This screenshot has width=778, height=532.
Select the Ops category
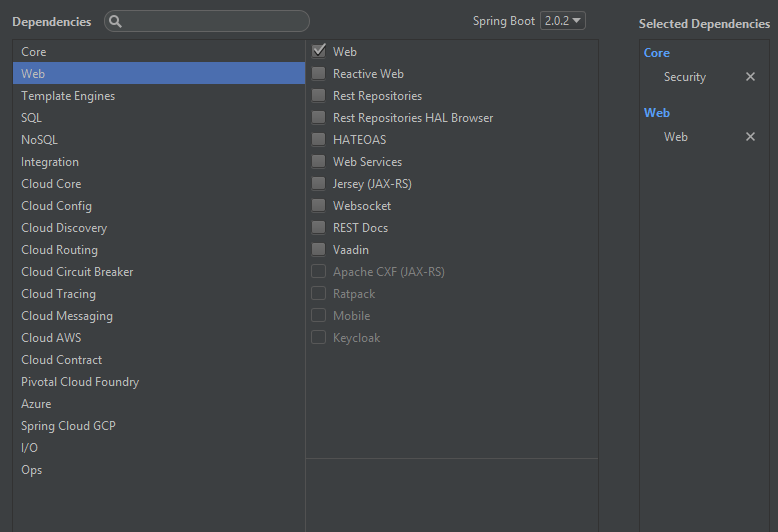pyautogui.click(x=32, y=470)
